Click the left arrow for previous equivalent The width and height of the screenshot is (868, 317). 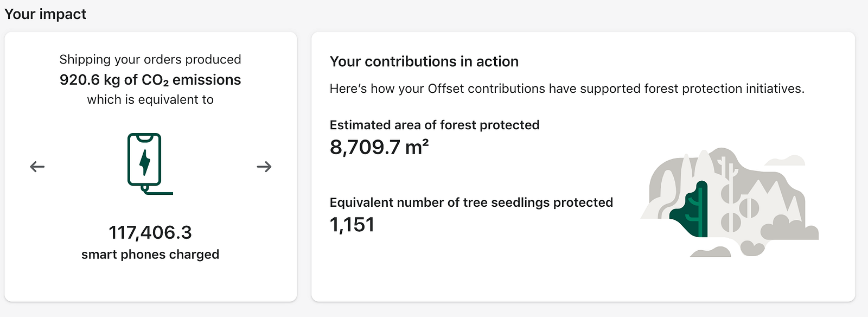click(x=37, y=167)
